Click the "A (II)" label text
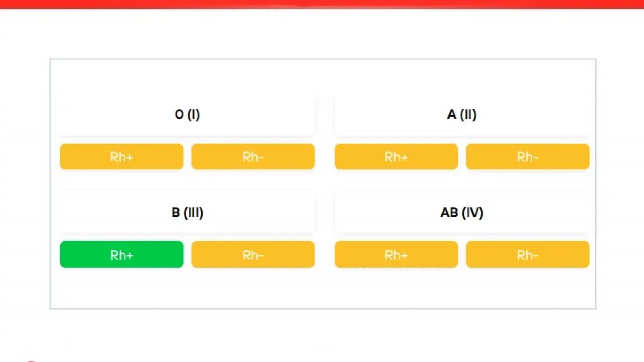This screenshot has width=644, height=362. click(x=462, y=115)
